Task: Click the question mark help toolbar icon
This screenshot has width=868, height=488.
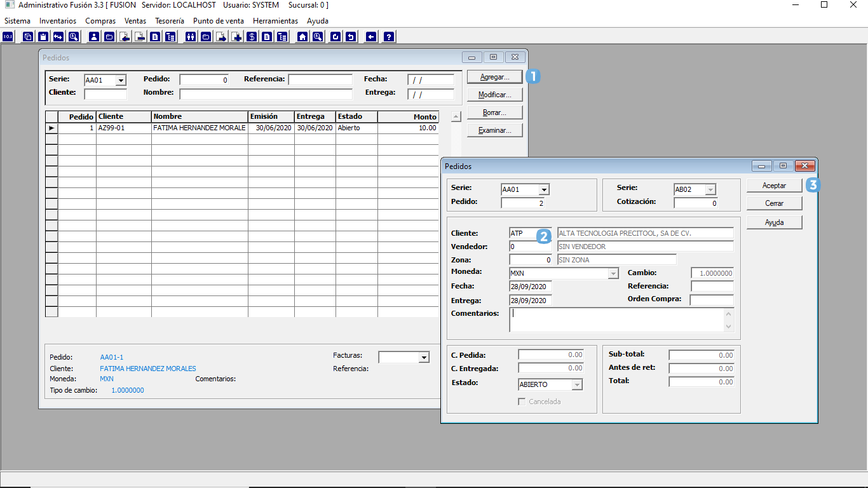Action: pyautogui.click(x=389, y=37)
